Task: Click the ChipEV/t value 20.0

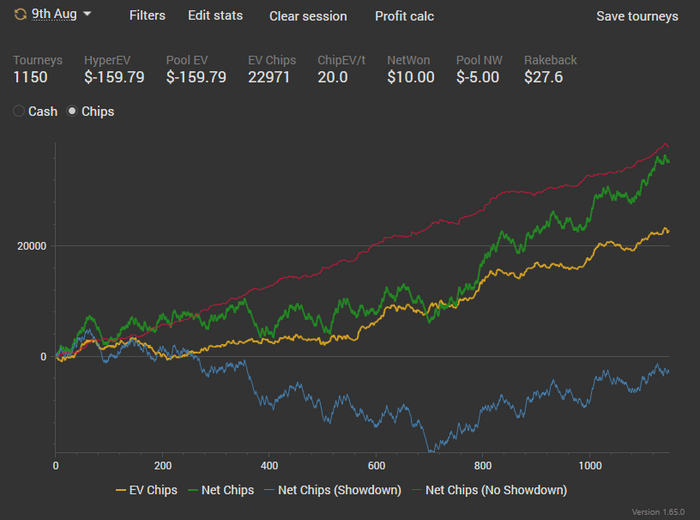Action: [x=333, y=77]
